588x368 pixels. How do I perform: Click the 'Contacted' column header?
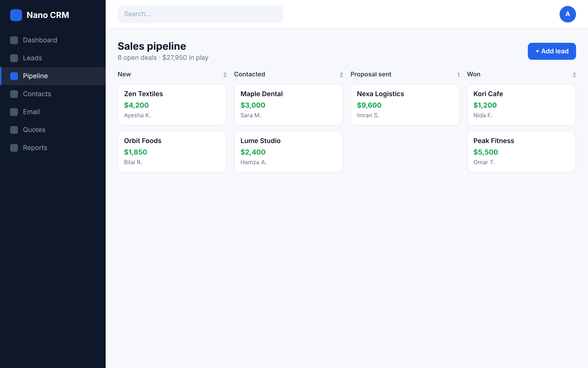point(249,74)
